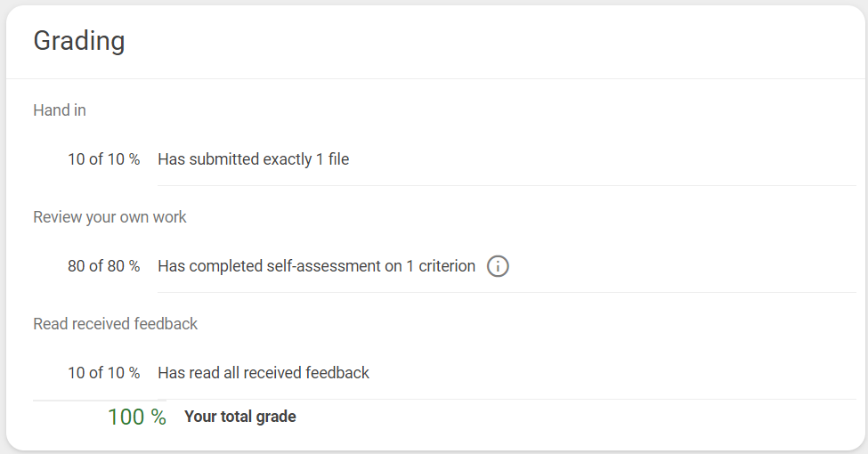
Task: Select "Has completed self-assessment on 1 criterion"
Action: pos(317,266)
